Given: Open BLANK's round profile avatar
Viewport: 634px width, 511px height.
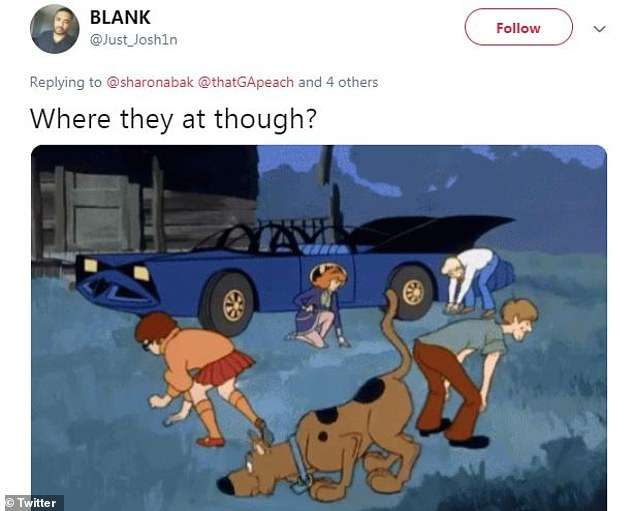Looking at the screenshot, I should [55, 29].
